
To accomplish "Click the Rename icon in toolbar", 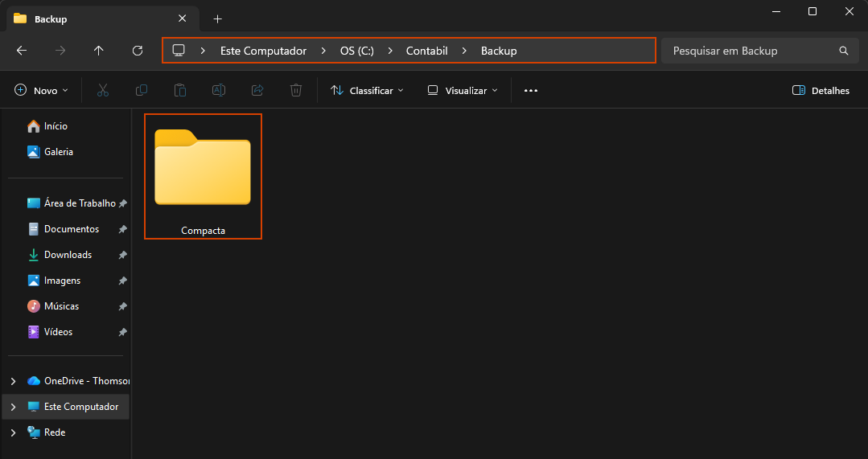I will 219,91.
